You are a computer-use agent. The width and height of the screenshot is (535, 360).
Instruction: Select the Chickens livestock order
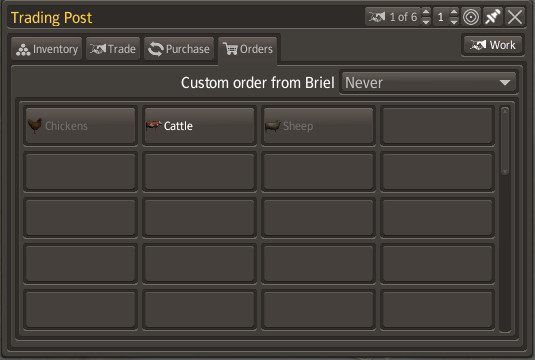click(81, 126)
